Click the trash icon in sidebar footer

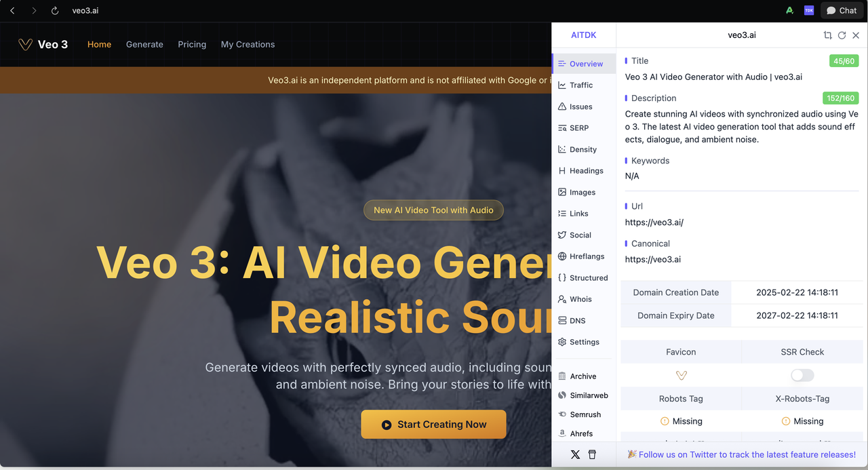click(x=592, y=454)
